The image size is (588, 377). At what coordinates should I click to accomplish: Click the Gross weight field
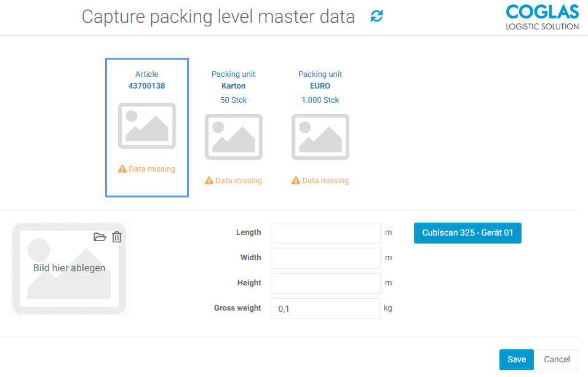pyautogui.click(x=326, y=309)
